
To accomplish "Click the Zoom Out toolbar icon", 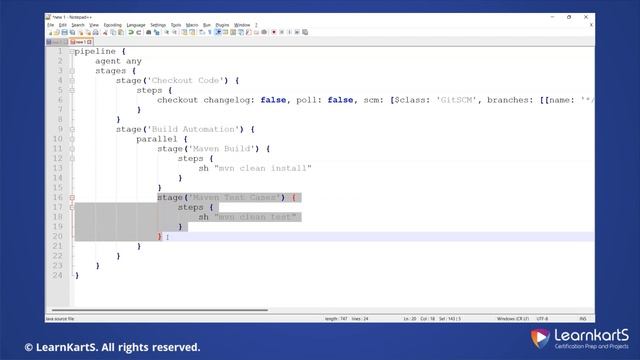I will click(x=175, y=32).
